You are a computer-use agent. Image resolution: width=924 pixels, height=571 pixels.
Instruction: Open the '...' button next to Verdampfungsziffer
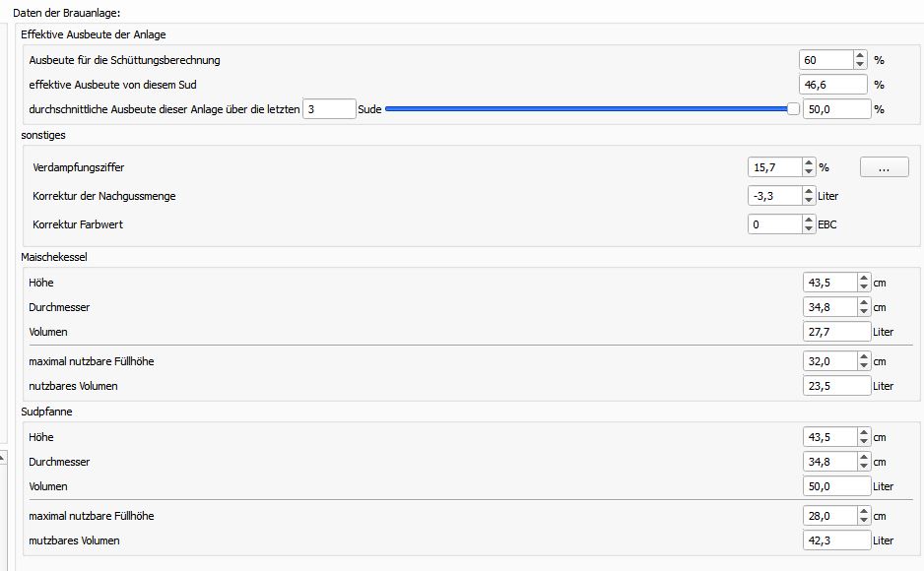(x=884, y=167)
